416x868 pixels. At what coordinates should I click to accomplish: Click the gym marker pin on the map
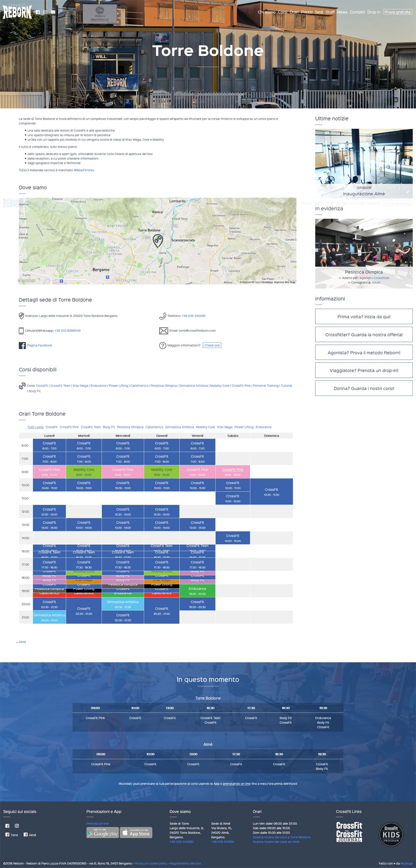pyautogui.click(x=158, y=240)
